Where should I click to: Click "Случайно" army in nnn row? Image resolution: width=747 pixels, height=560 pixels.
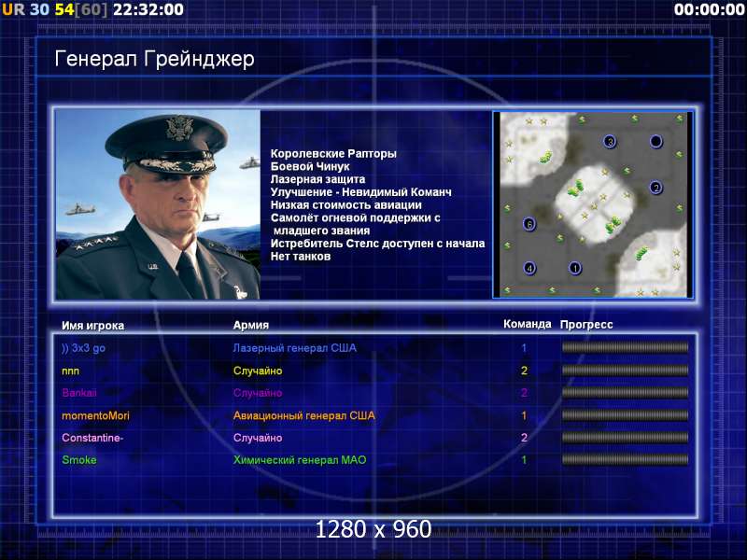coord(258,371)
